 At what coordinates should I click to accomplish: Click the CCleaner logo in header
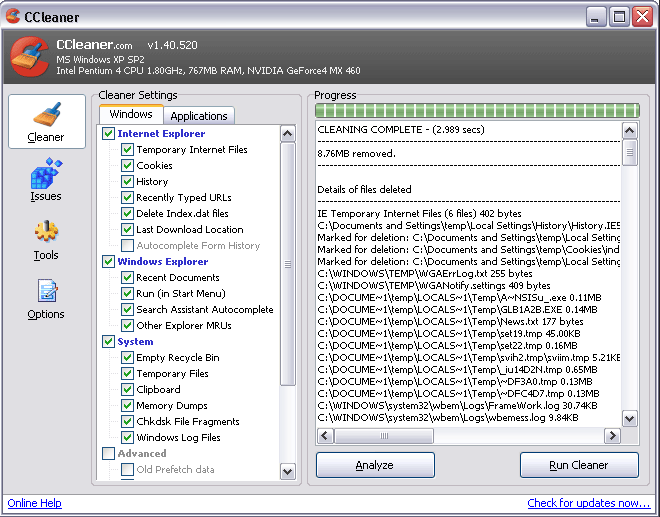coord(29,57)
